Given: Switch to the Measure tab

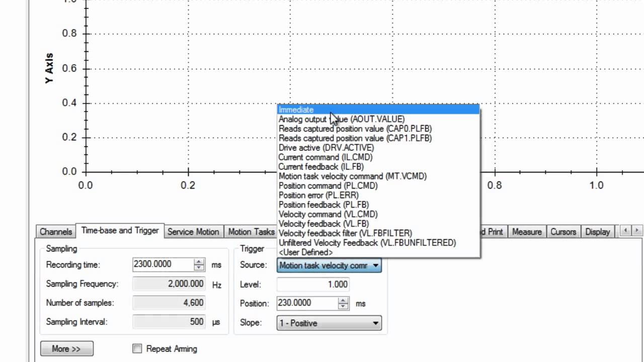Looking at the screenshot, I should tap(527, 232).
